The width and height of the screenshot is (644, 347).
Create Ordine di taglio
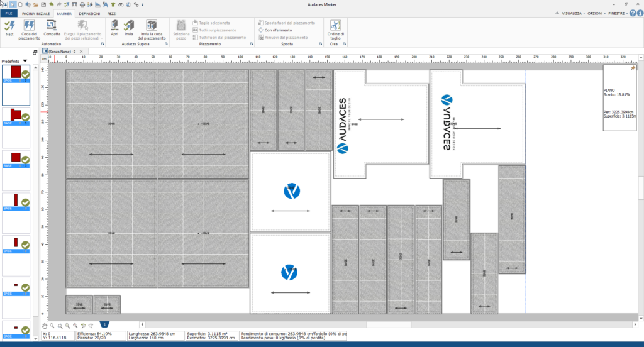point(336,30)
